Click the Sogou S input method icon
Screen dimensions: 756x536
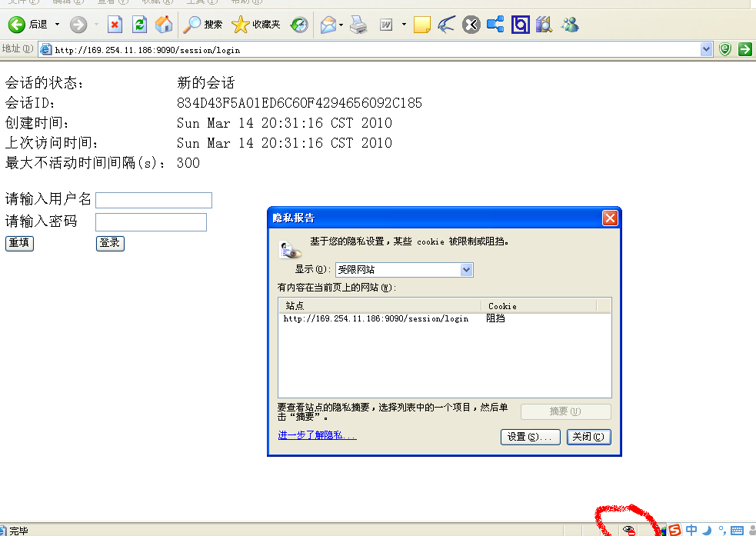tap(675, 530)
